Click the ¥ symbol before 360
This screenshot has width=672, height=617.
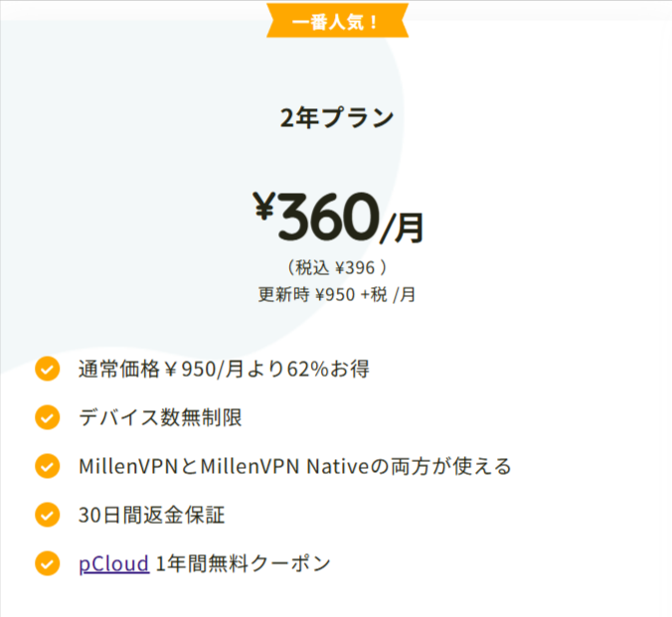coord(263,206)
